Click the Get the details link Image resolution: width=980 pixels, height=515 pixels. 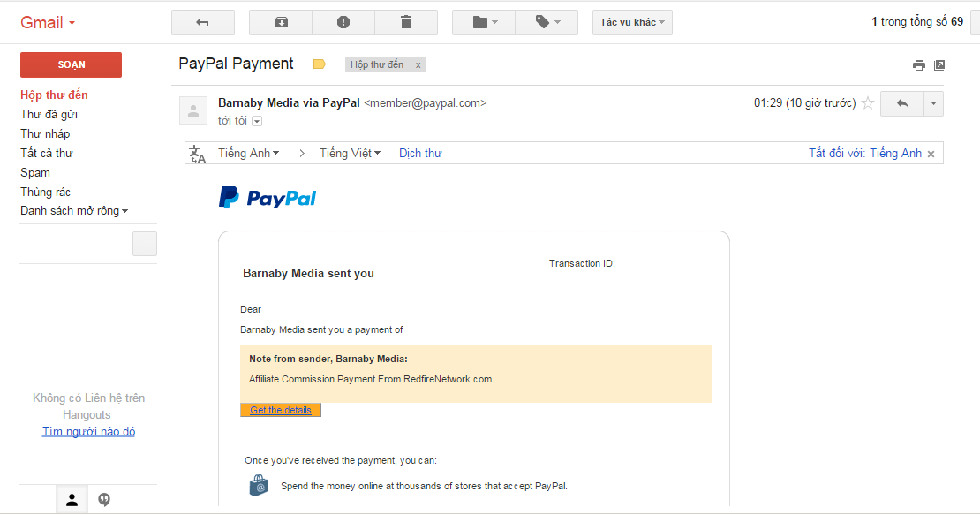(x=281, y=410)
